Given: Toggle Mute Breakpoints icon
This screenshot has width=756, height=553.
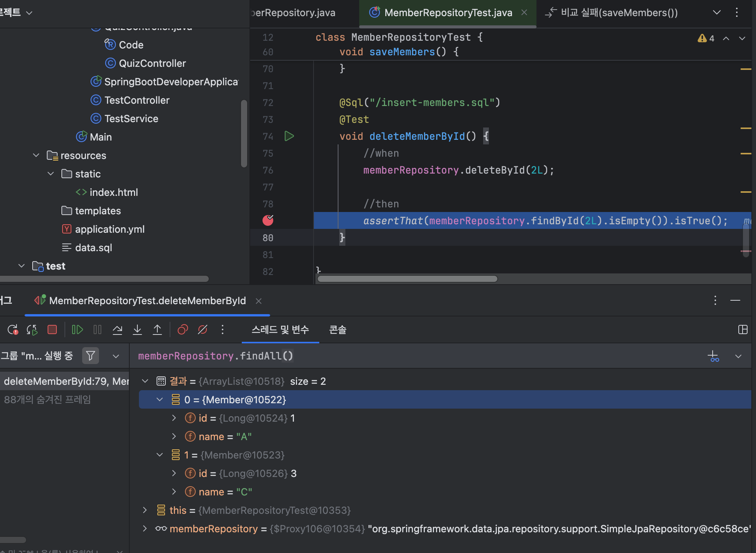Looking at the screenshot, I should 203,329.
